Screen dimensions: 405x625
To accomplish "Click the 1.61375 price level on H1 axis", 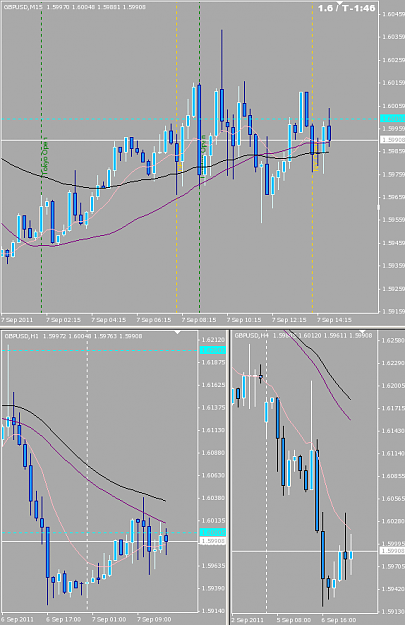I will coord(213,407).
